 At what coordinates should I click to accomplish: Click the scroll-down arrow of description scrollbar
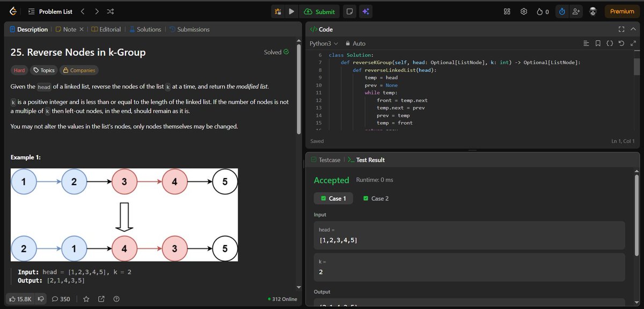tap(299, 288)
